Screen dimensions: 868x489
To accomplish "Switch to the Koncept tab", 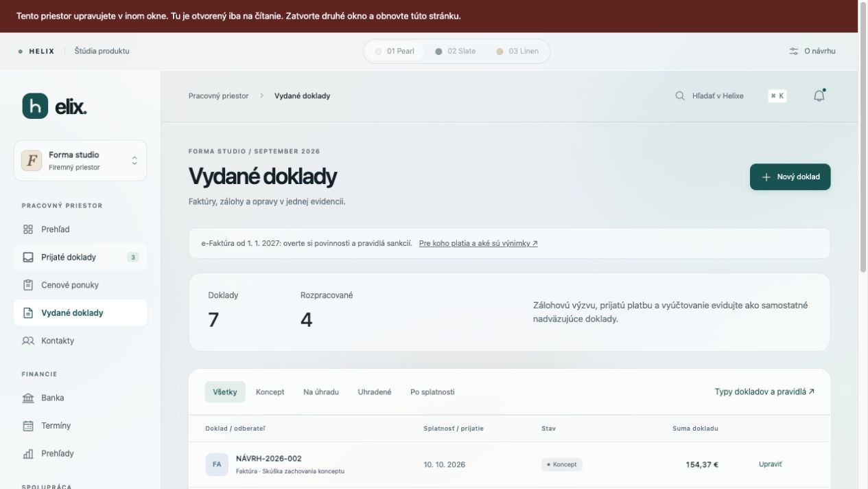I will pos(270,392).
